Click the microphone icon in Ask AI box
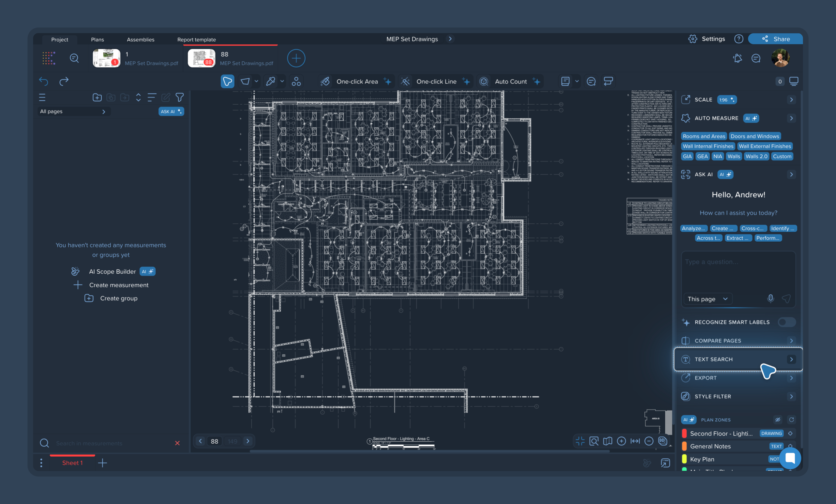The height and width of the screenshot is (504, 836). [770, 298]
